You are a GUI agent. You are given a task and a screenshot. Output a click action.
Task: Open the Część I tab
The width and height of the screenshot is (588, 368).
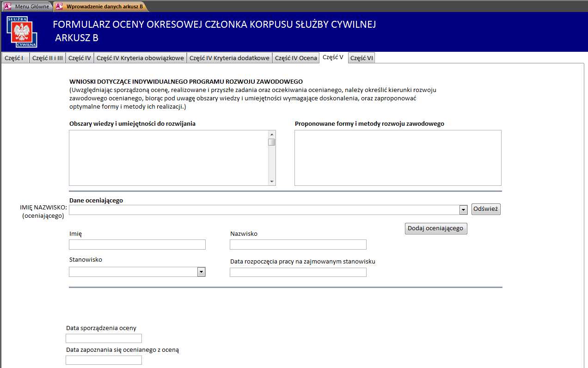pos(15,58)
